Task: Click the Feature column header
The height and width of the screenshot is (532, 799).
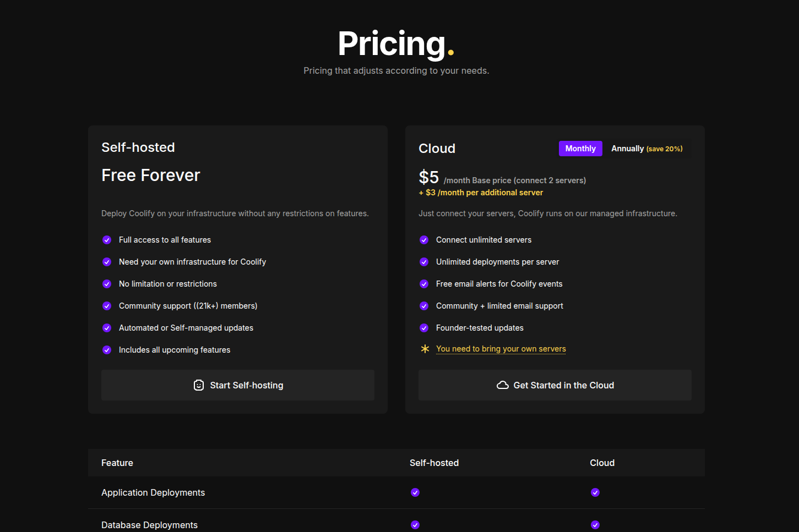Action: click(x=117, y=463)
